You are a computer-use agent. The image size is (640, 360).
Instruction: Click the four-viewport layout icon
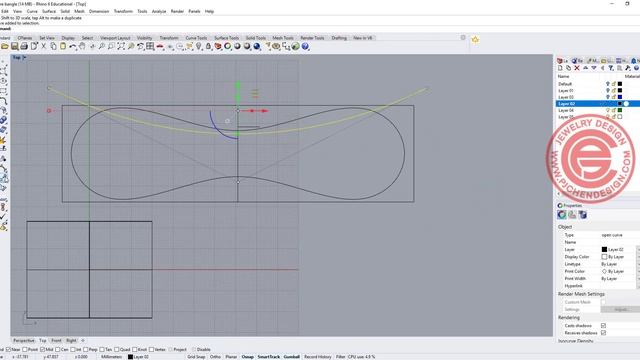(150, 47)
